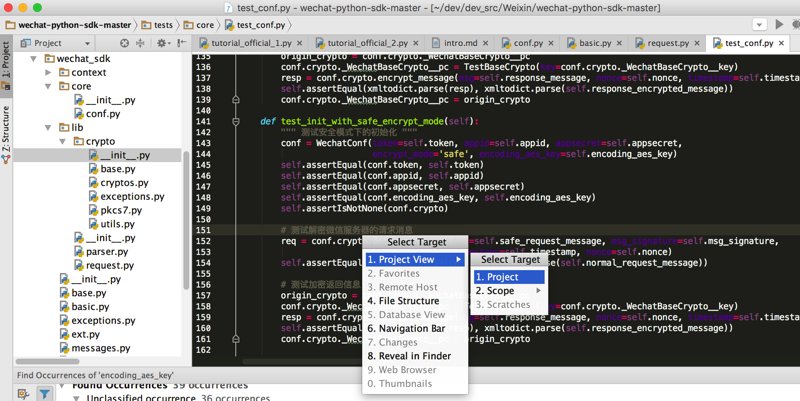Select 2. Scope in the submenu

tap(509, 291)
